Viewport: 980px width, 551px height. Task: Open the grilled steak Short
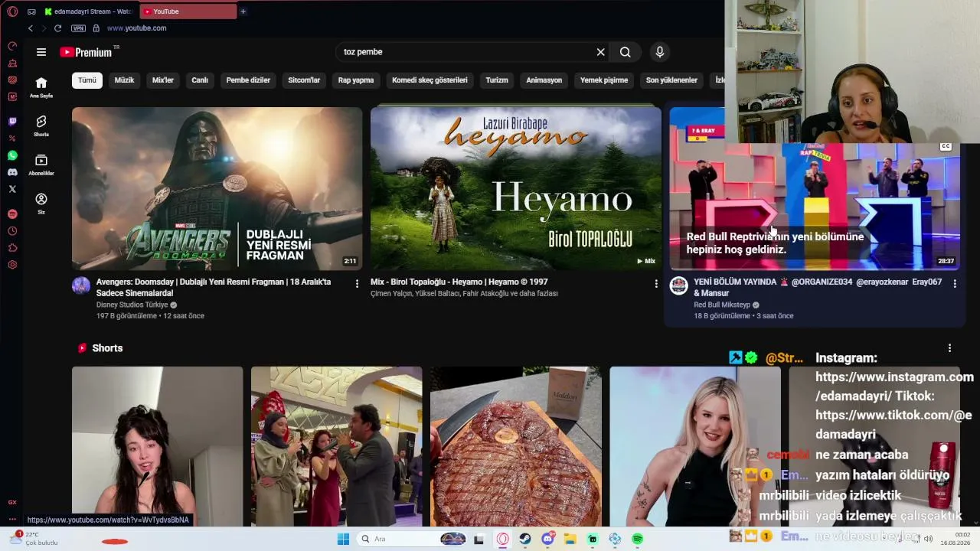coord(516,446)
